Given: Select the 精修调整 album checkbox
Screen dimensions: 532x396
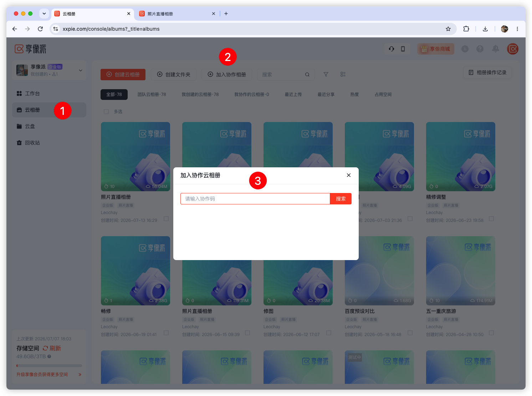Looking at the screenshot, I should pos(491,219).
